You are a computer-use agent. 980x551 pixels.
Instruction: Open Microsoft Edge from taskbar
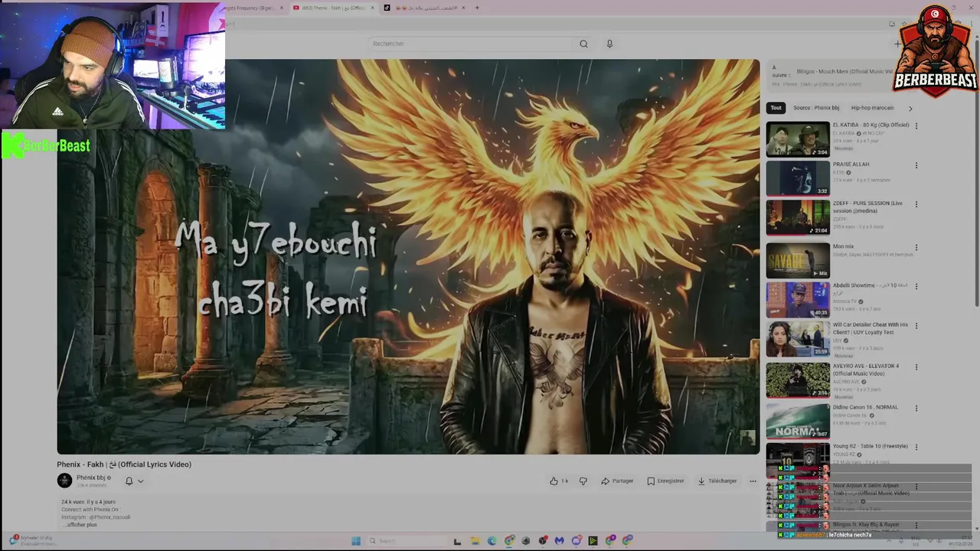[x=492, y=541]
